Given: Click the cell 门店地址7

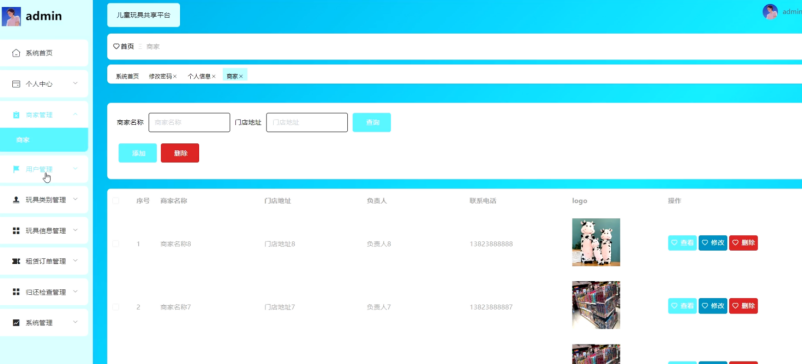Looking at the screenshot, I should [280, 307].
